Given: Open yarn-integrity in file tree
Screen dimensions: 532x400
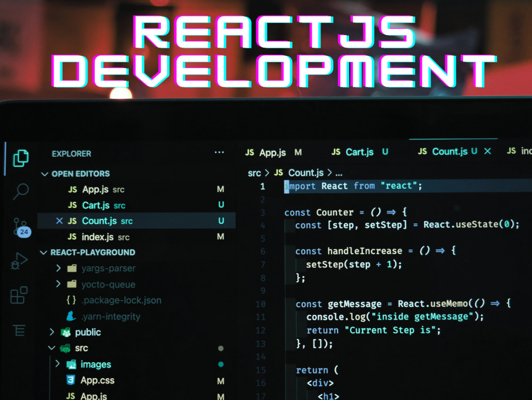Looking at the screenshot, I should pyautogui.click(x=111, y=316).
